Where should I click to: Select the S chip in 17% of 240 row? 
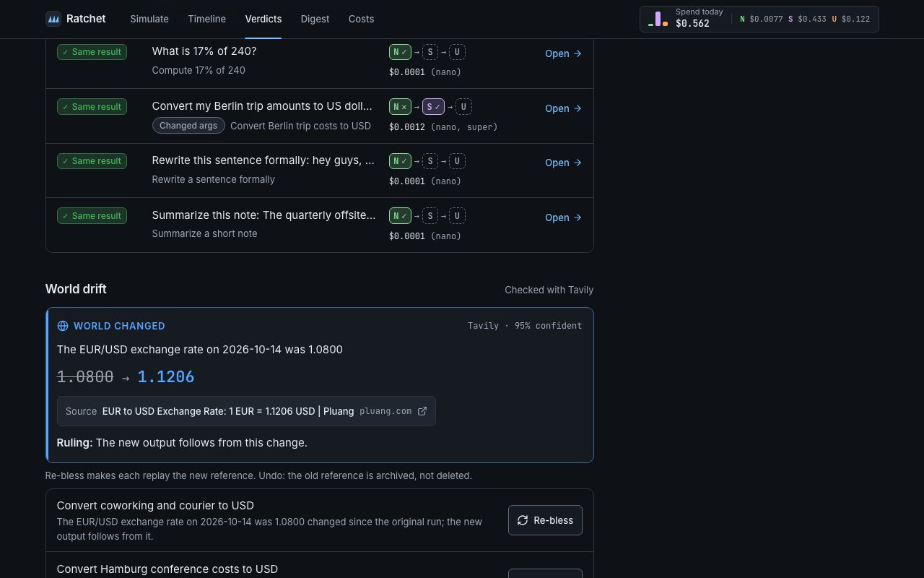430,52
